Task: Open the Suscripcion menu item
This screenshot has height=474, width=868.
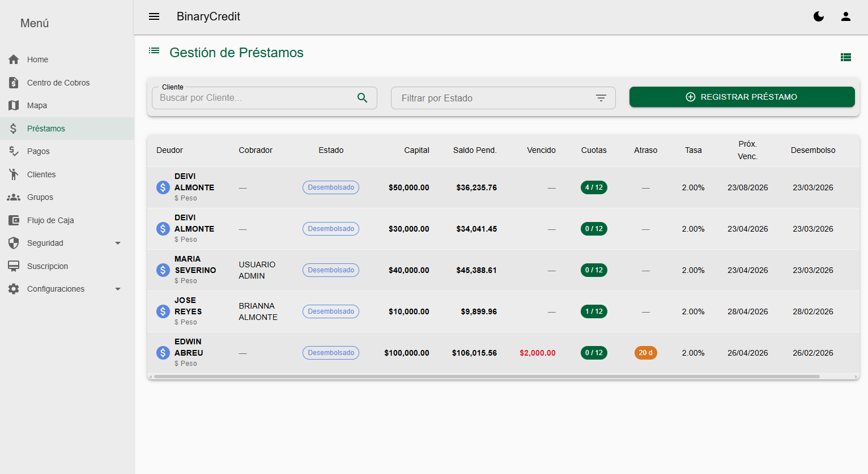Action: [67, 266]
